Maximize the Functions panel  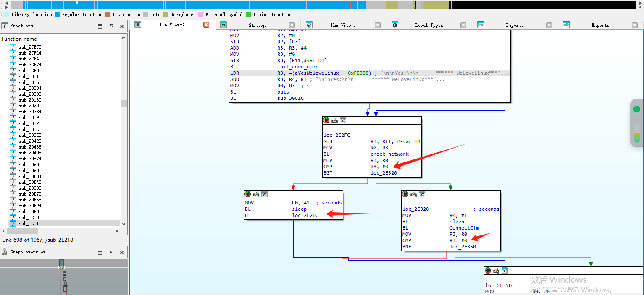click(100, 26)
